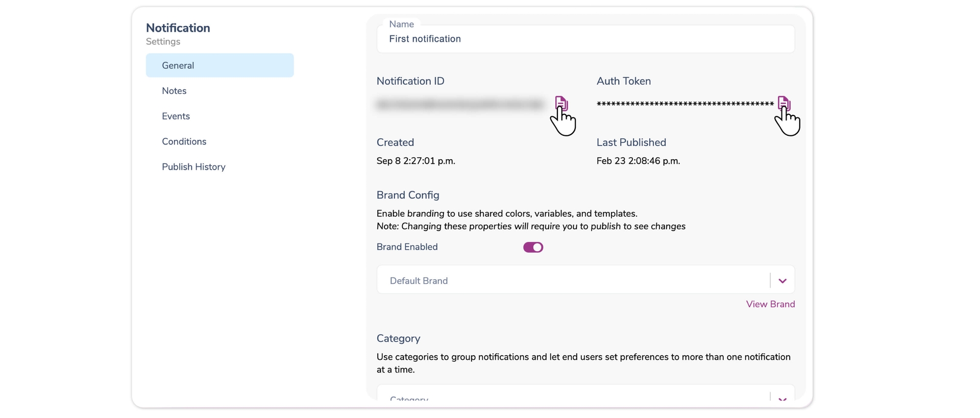
Task: Select the General settings tab
Action: [219, 65]
